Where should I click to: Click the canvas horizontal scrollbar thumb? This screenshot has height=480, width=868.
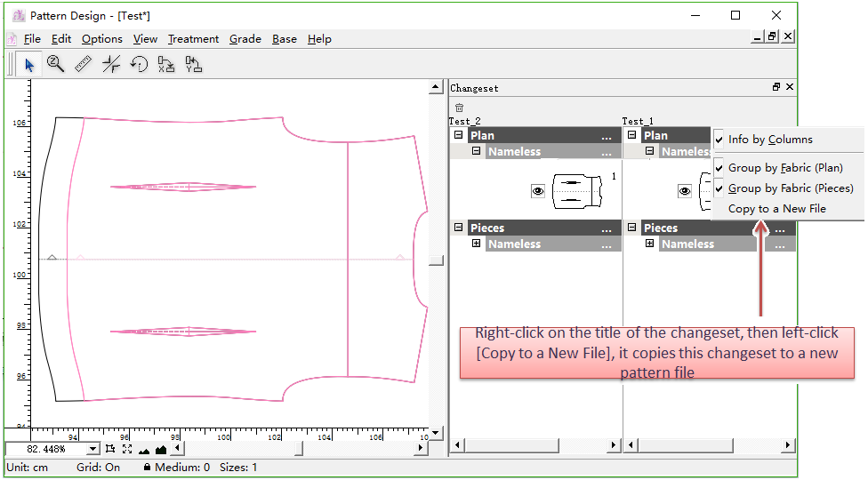298,449
